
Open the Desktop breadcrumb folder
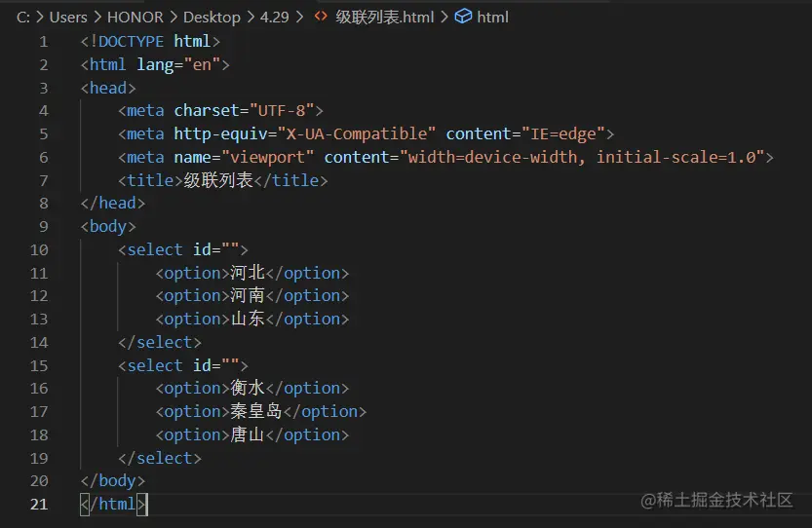click(211, 17)
